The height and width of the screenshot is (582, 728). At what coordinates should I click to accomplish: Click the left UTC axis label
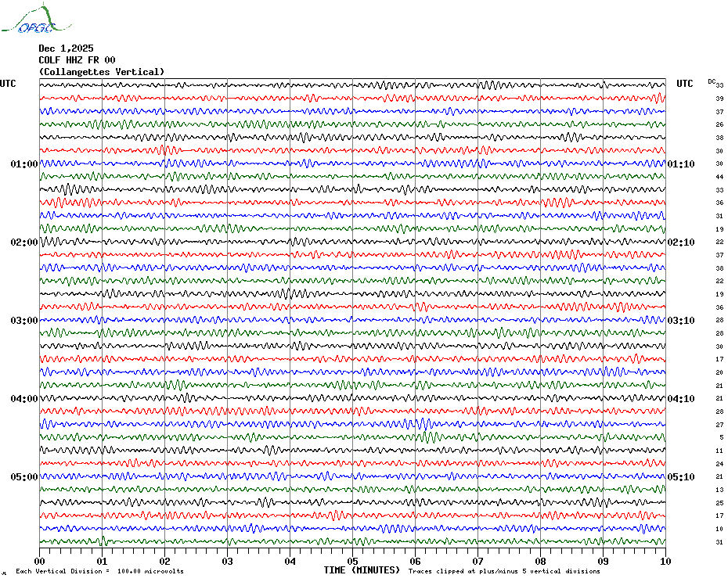click(x=8, y=84)
